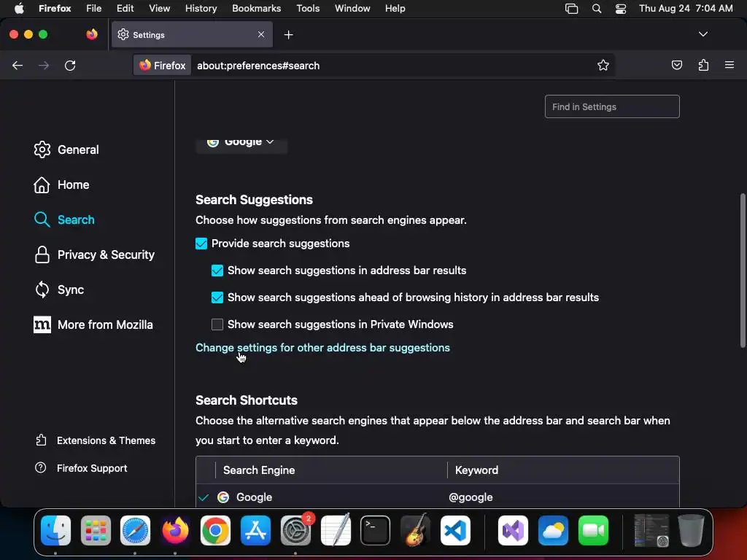Open the Firefox hamburger application menu
This screenshot has height=560, width=747.
tap(729, 65)
